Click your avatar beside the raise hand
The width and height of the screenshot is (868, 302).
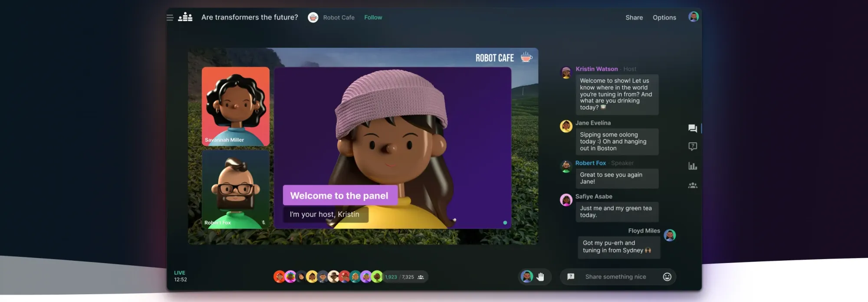click(x=527, y=276)
